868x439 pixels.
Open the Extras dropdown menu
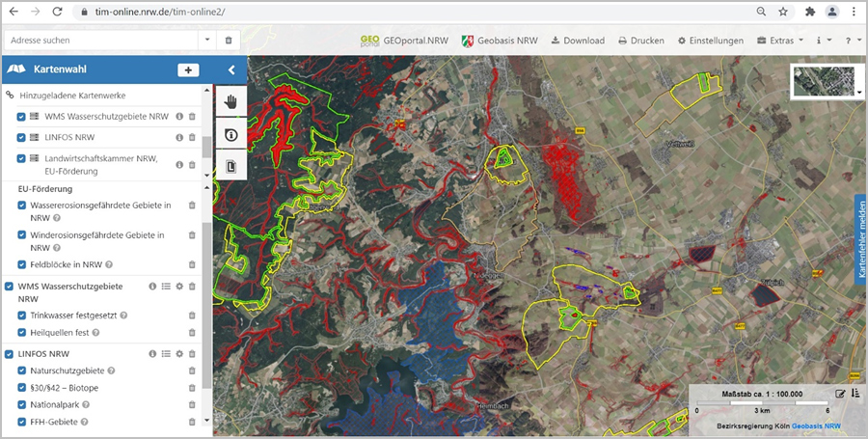click(780, 41)
